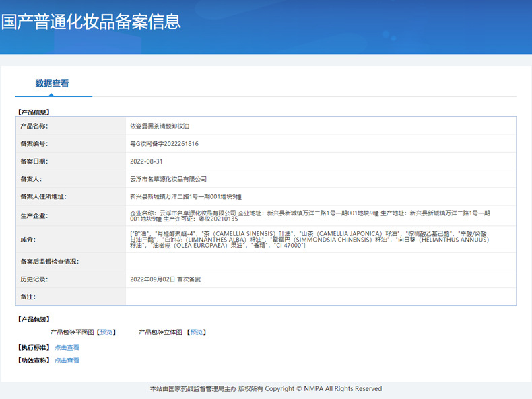
Task: Click the 备案后监督检查情况 row label
Action: (x=50, y=262)
